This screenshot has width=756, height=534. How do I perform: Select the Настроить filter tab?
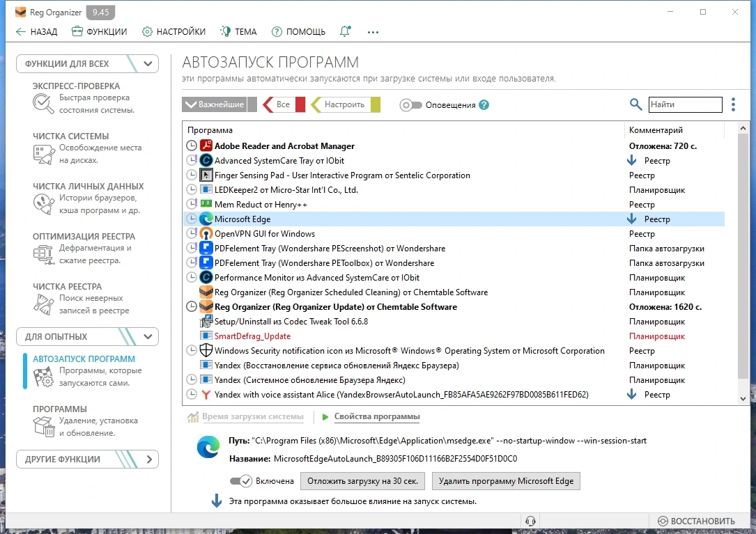(345, 104)
